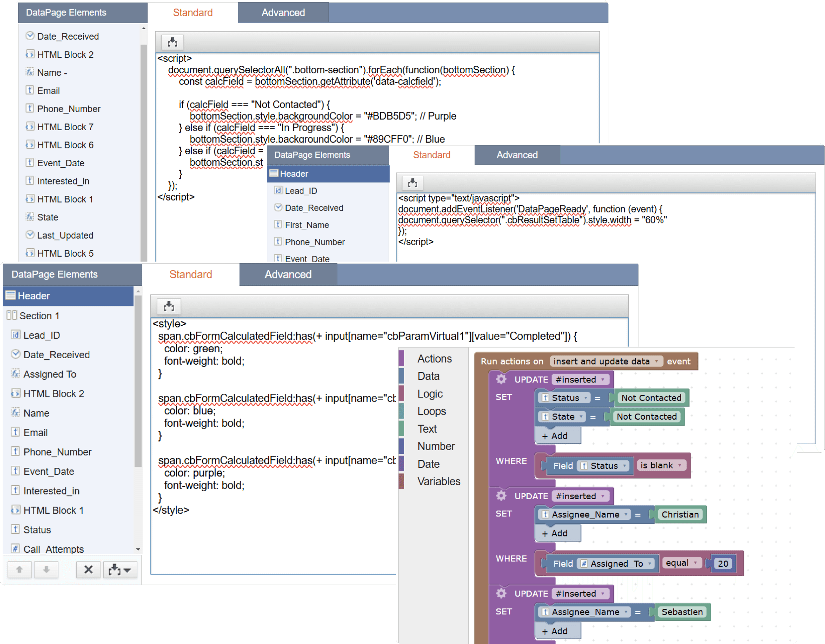
Task: Open #inserted dropdown on second UPDATE block
Action: coord(580,496)
